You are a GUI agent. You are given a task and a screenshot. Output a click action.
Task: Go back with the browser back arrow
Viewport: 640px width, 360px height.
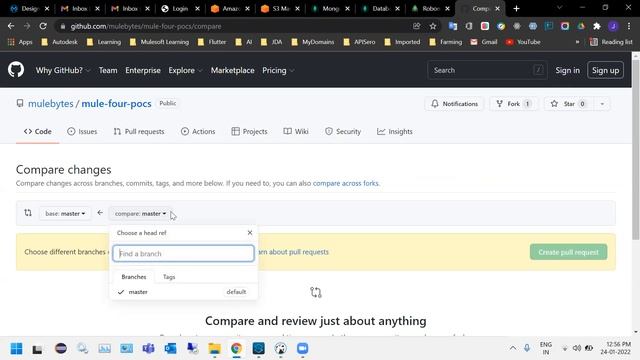(11, 26)
